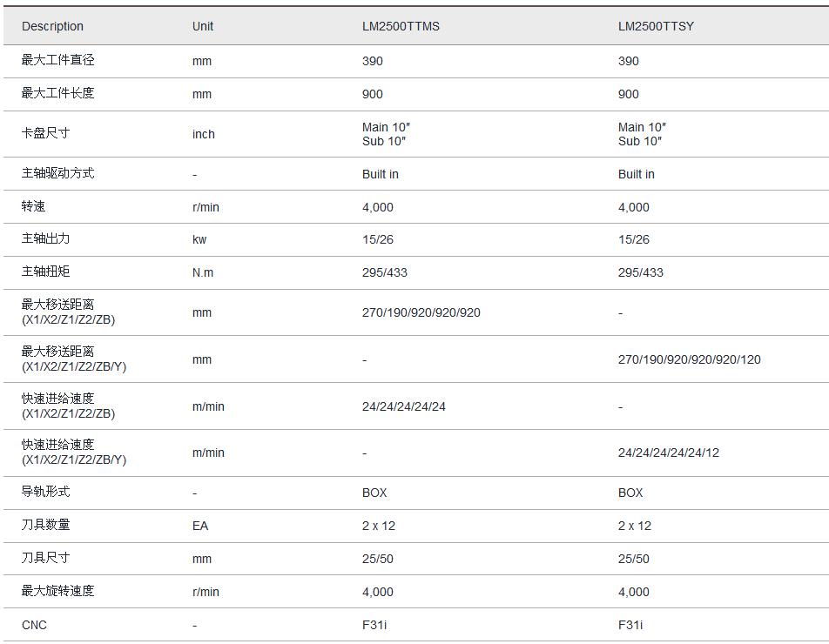Click the Description column header
The width and height of the screenshot is (829, 644).
coord(52,26)
